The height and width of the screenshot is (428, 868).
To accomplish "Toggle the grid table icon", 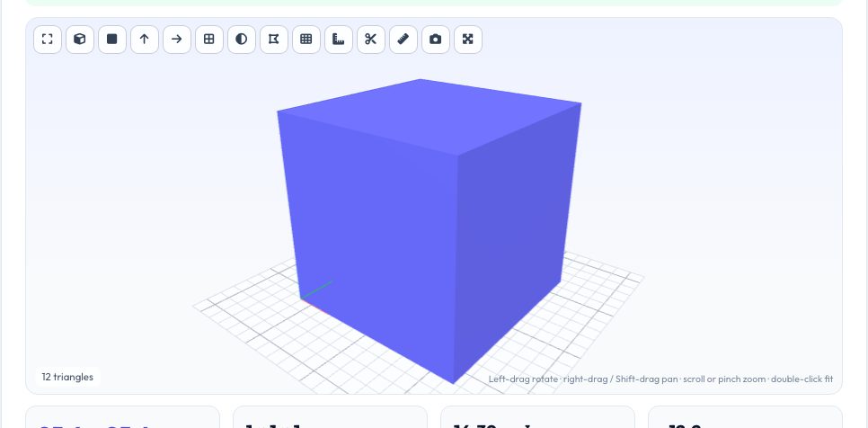I will [306, 40].
